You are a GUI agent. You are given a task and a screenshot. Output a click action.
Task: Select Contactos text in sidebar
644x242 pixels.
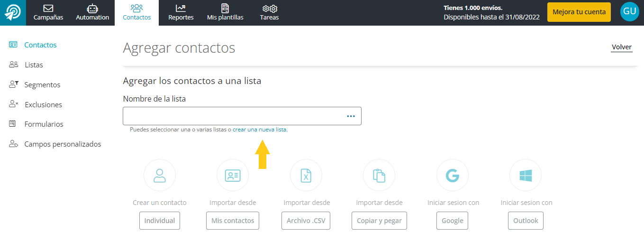point(40,45)
